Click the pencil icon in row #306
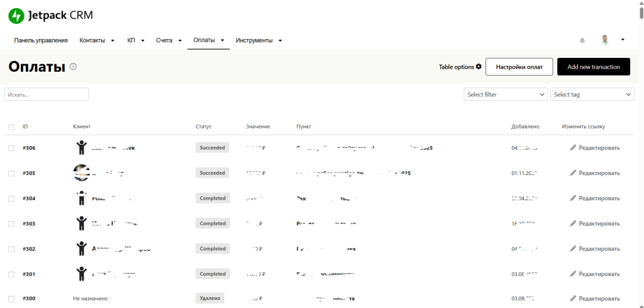644x308 pixels. click(x=573, y=147)
